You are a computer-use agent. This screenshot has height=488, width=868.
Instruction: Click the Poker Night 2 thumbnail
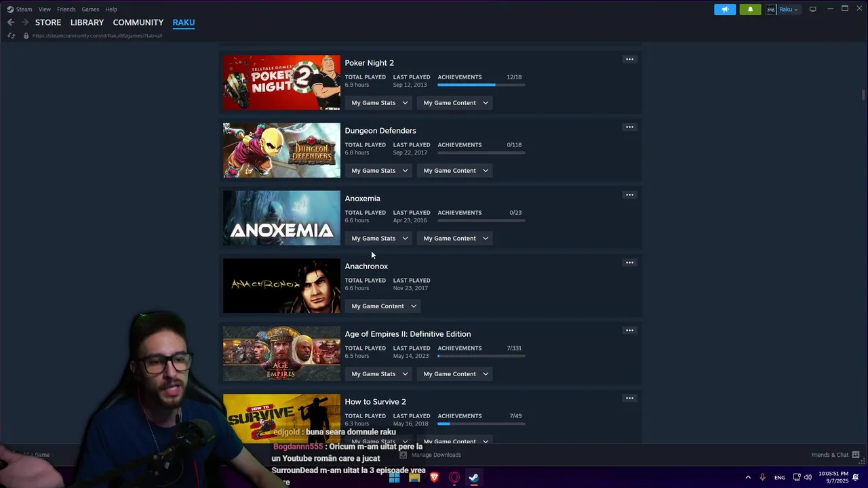tap(281, 82)
